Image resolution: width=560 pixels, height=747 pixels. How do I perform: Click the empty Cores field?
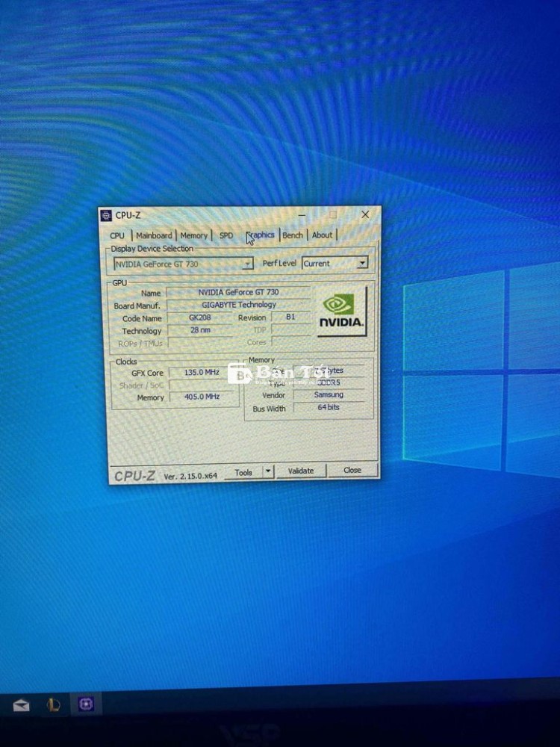pyautogui.click(x=290, y=341)
